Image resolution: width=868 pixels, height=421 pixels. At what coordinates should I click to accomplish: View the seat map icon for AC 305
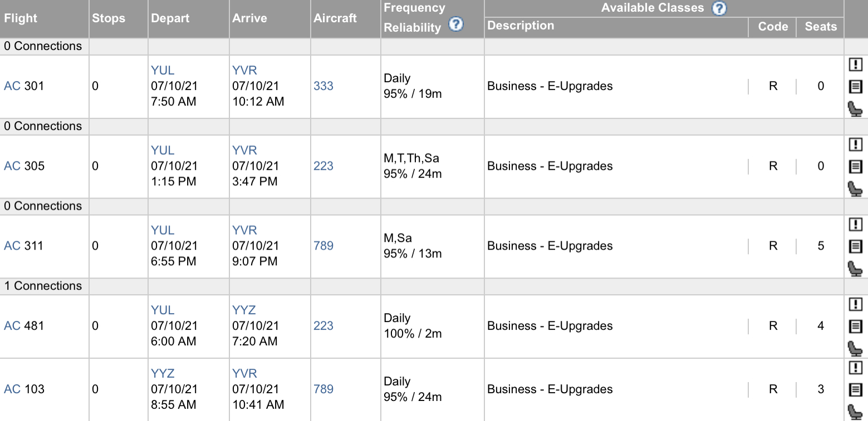coord(855,189)
